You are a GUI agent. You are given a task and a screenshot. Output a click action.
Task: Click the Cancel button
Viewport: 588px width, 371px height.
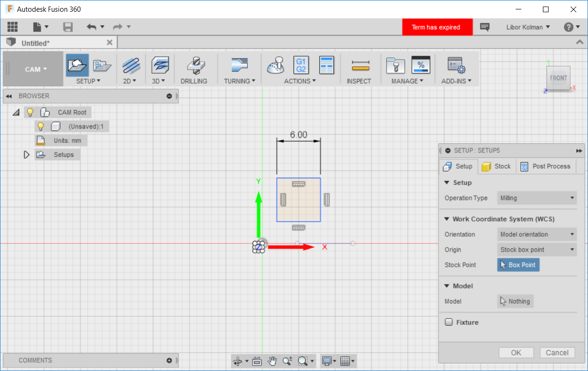click(x=557, y=353)
